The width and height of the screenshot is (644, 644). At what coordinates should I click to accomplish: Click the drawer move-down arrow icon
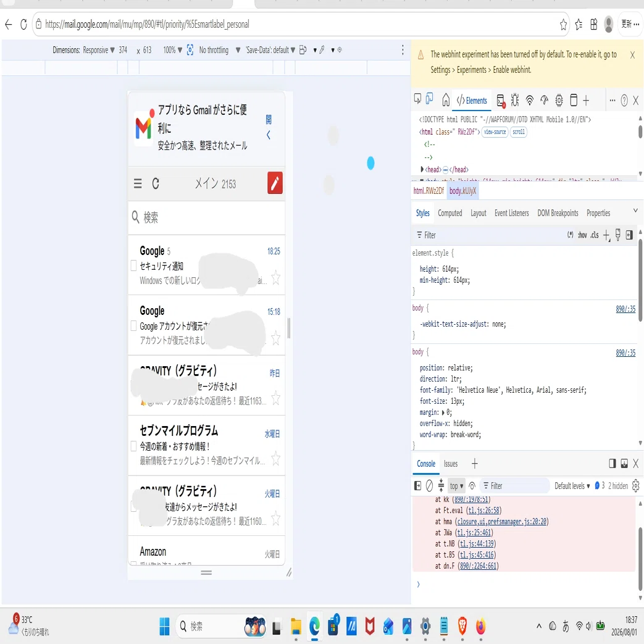point(624,464)
